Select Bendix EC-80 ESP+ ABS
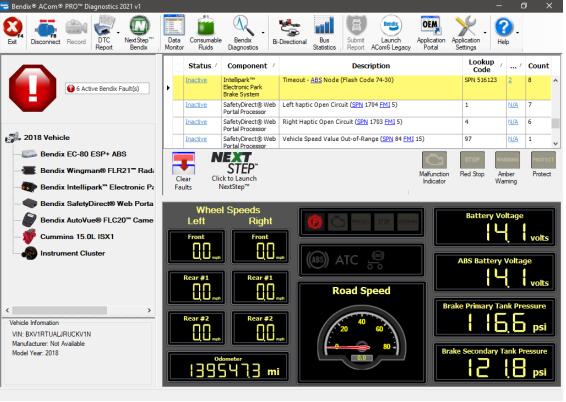Image resolution: width=566 pixels, height=402 pixels. 83,154
